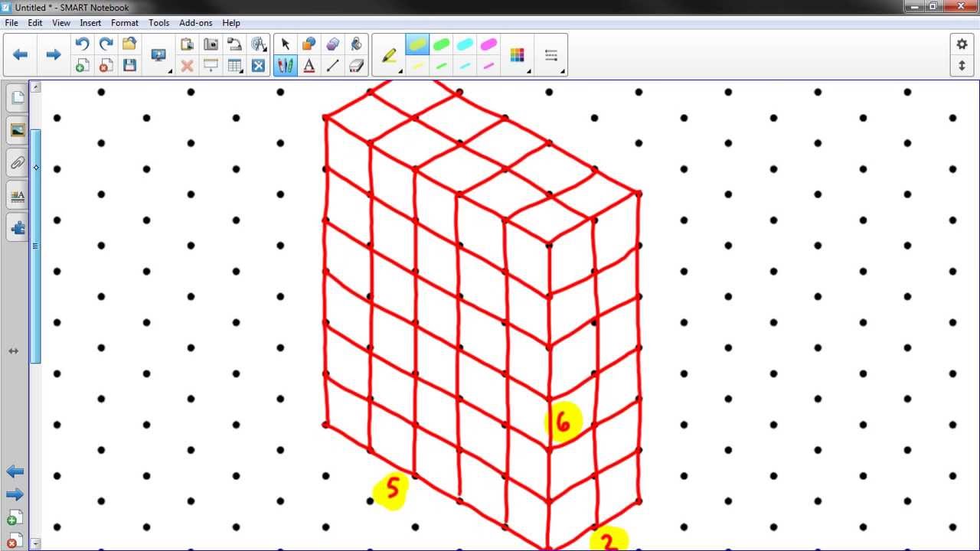Activate the Eraser tool
980x551 pixels.
coord(356,65)
